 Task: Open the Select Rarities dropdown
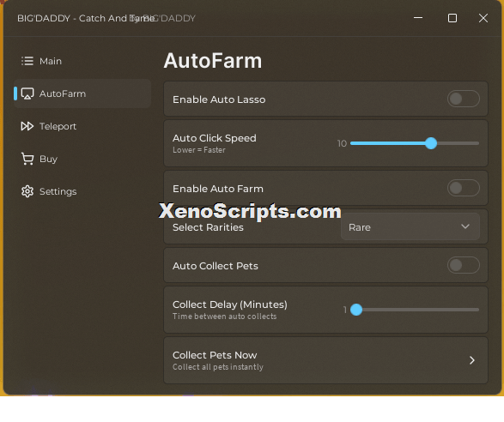[410, 227]
